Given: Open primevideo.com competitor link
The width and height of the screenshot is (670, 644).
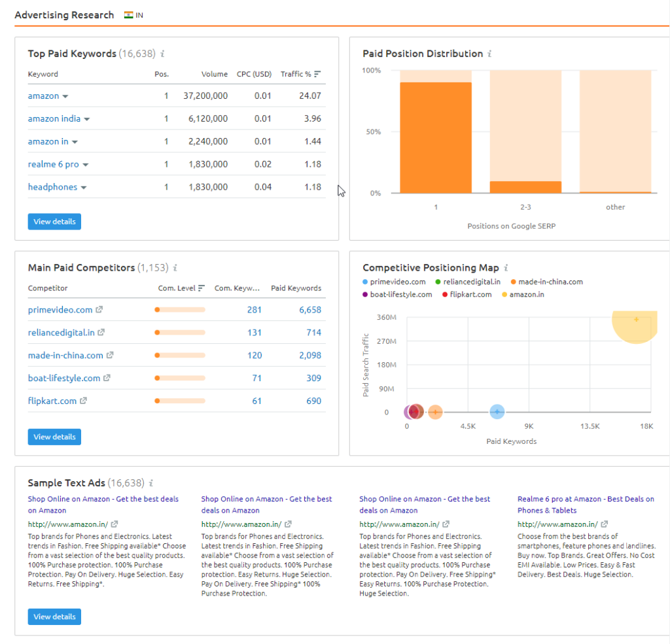Looking at the screenshot, I should pyautogui.click(x=60, y=310).
